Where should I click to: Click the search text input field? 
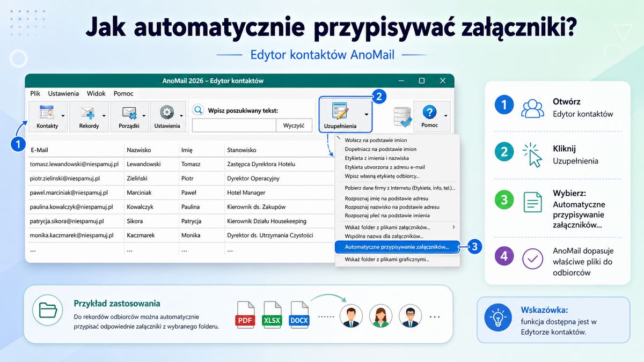[235, 125]
